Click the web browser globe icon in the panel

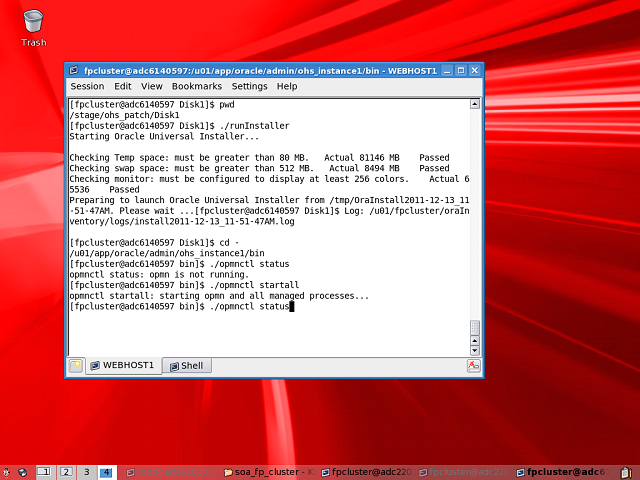pos(22,473)
